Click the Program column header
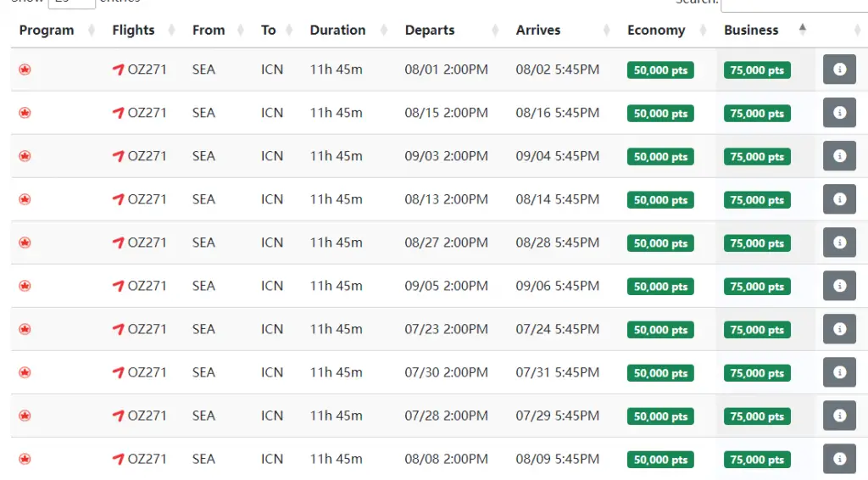 [x=47, y=30]
